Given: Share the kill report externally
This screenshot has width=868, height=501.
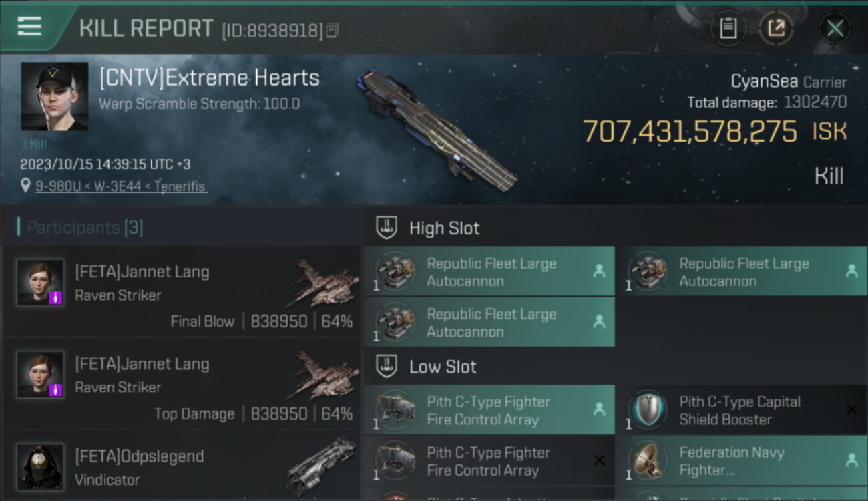Looking at the screenshot, I should click(x=776, y=28).
